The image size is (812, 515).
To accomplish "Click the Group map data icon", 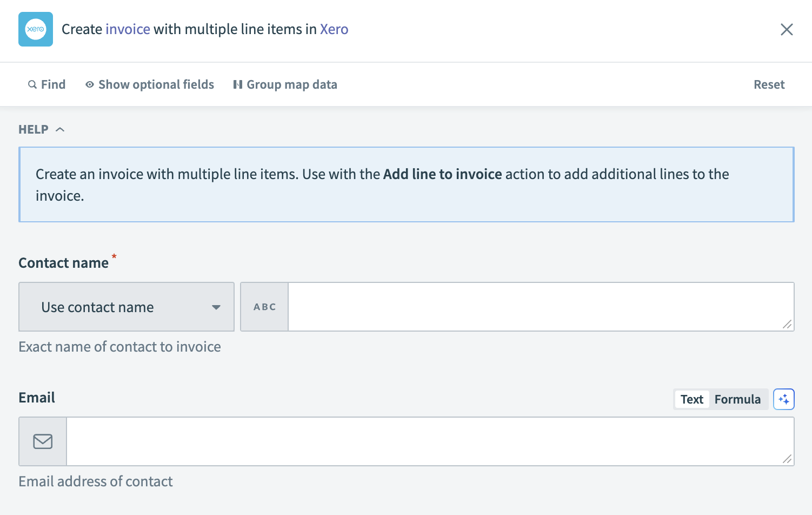I will pyautogui.click(x=238, y=84).
